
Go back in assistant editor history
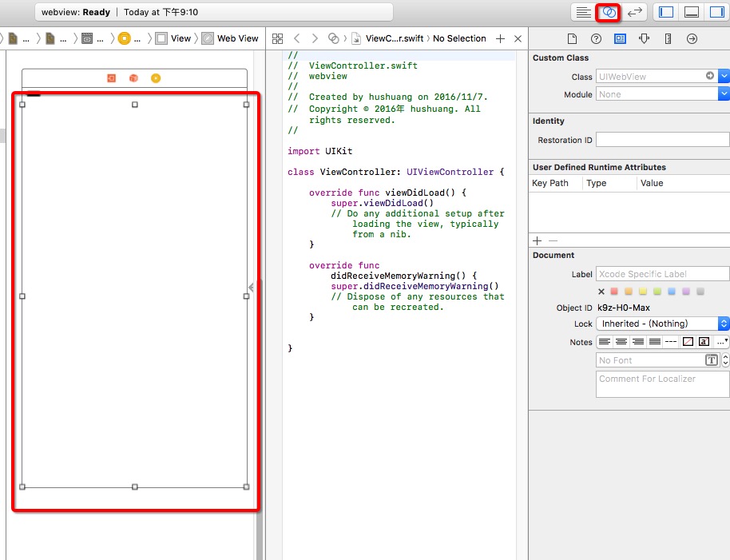tap(297, 38)
